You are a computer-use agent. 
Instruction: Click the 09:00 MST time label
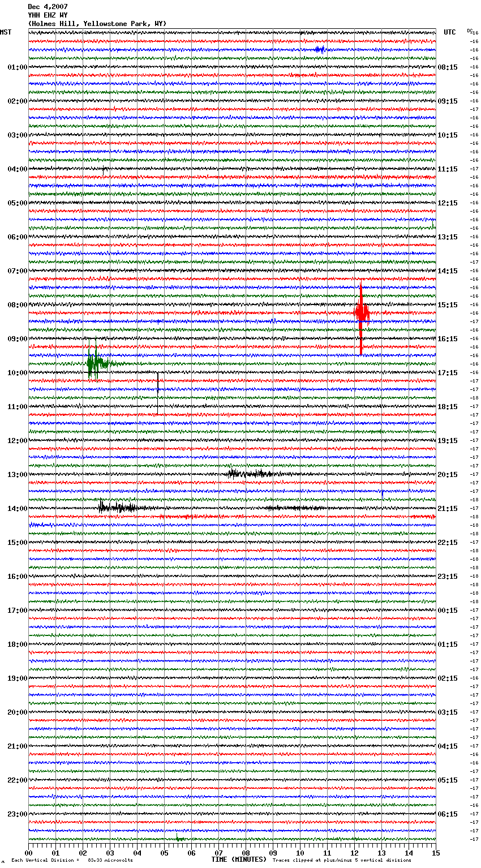click(x=17, y=339)
